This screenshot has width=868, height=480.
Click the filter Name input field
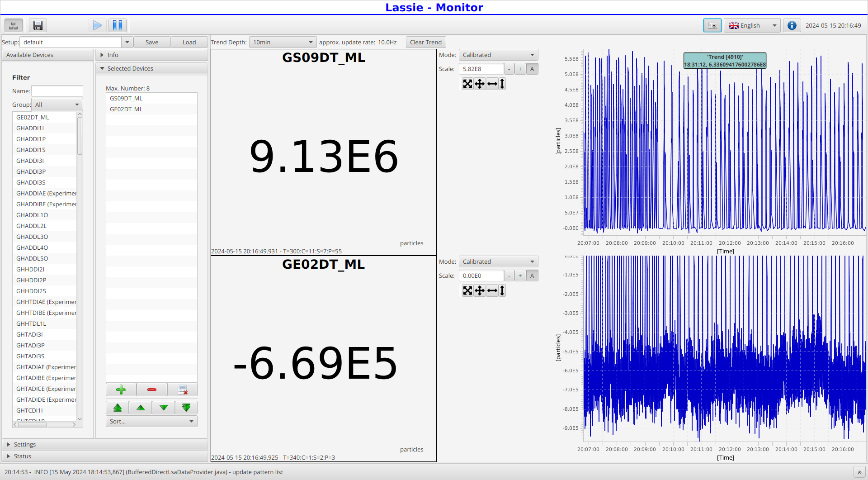pyautogui.click(x=57, y=91)
